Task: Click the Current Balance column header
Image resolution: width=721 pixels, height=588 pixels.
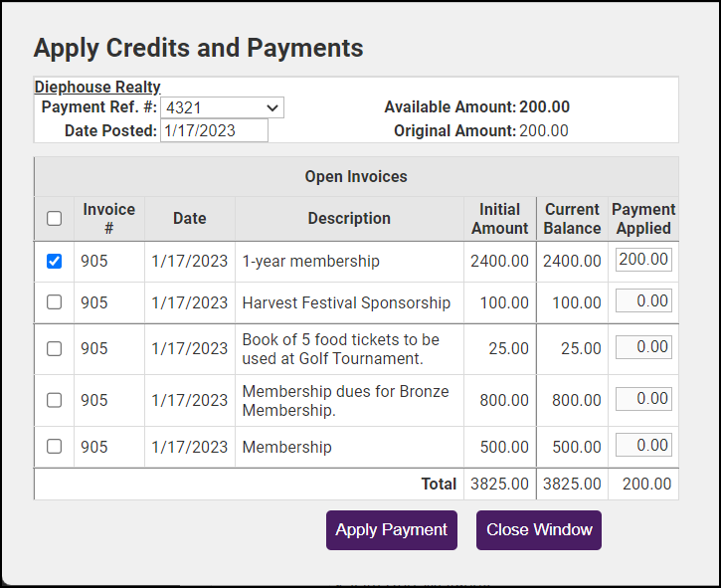Action: click(x=572, y=219)
